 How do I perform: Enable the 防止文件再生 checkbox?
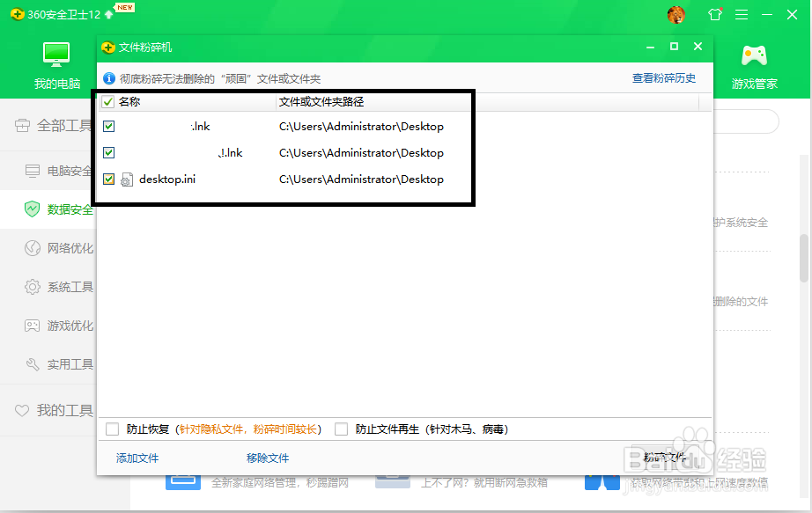click(x=341, y=429)
